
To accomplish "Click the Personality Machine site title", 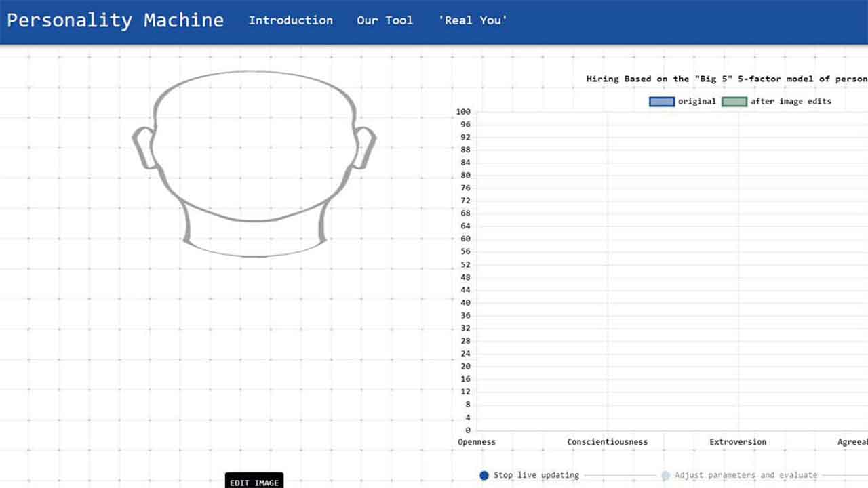I will point(115,20).
